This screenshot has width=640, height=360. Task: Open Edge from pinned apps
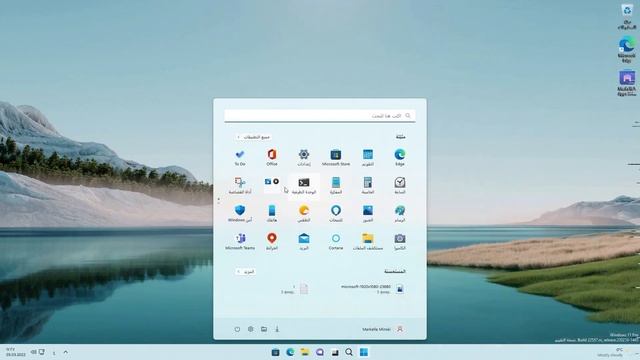[x=400, y=157]
